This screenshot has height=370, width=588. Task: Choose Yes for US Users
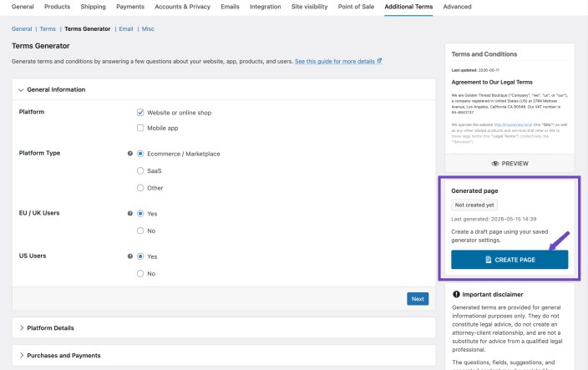pyautogui.click(x=140, y=256)
